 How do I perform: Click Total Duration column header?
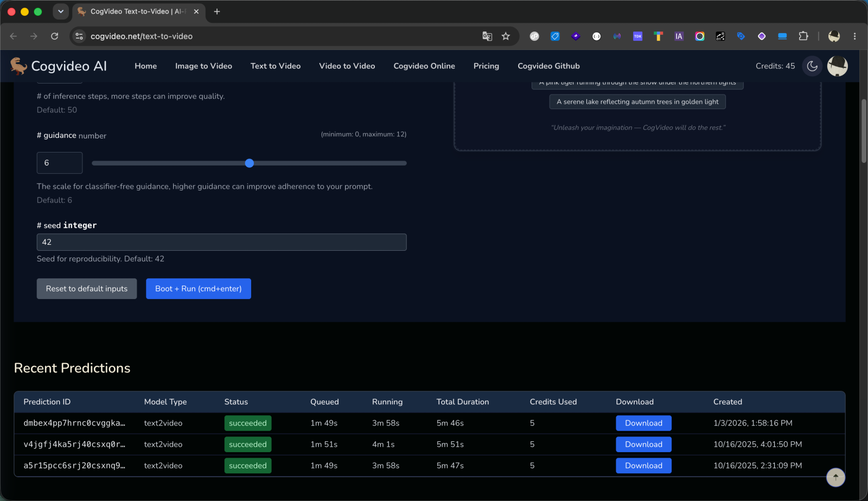[463, 402]
